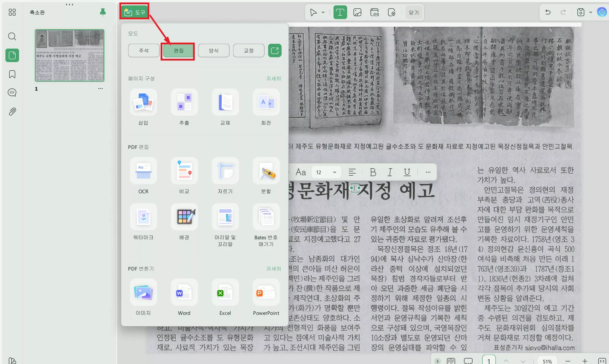609x364 pixels.
Task: Select the 자르기 crop tool
Action: click(225, 171)
